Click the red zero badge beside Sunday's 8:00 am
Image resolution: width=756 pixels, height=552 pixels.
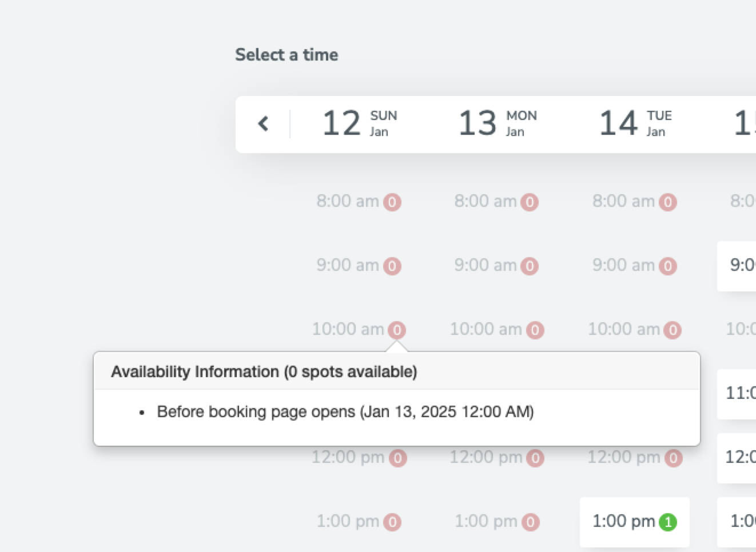click(x=393, y=202)
